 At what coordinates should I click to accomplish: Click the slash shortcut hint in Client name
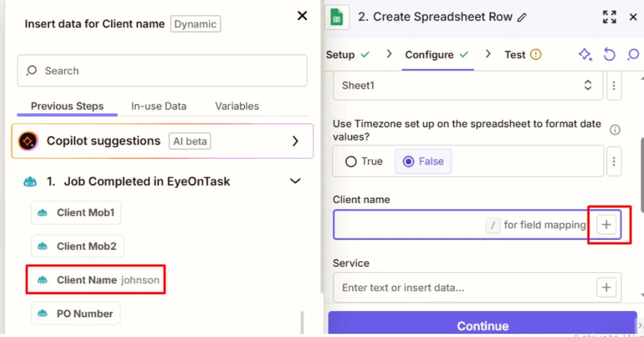pyautogui.click(x=493, y=225)
